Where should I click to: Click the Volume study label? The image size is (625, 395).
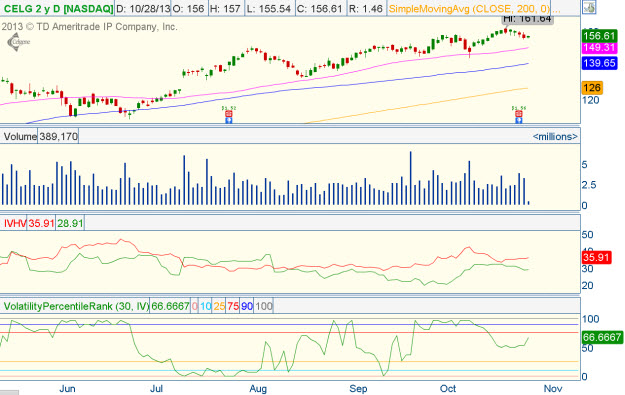click(20, 137)
